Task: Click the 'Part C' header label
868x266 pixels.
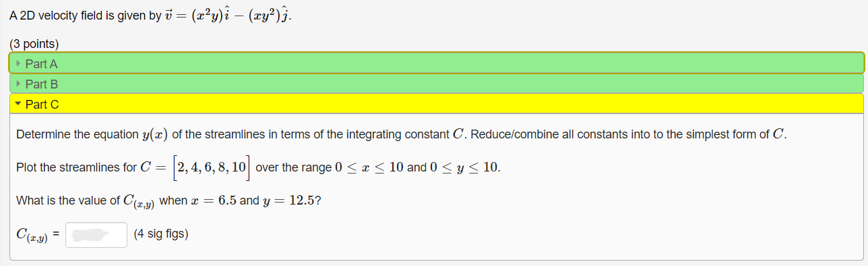Action: pos(42,104)
